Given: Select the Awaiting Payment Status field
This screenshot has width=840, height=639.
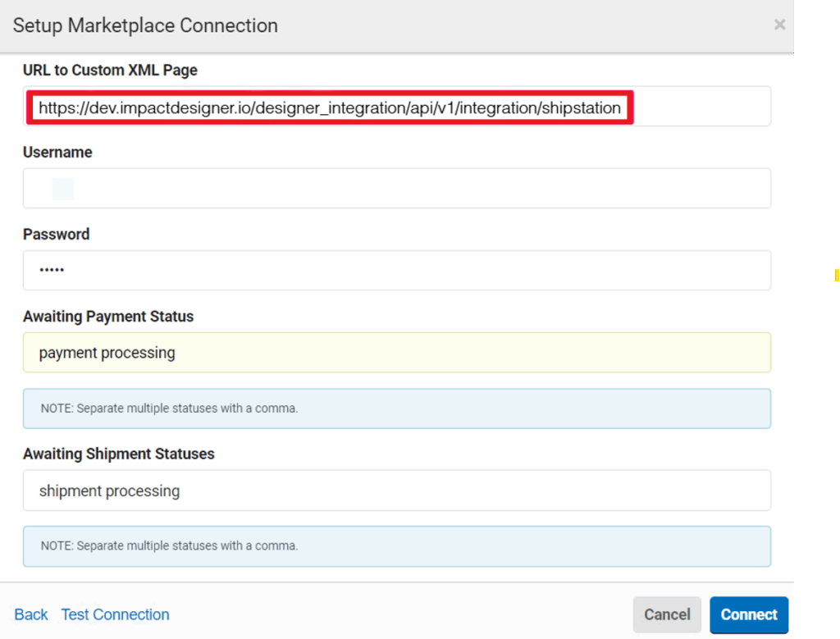Looking at the screenshot, I should tap(396, 353).
